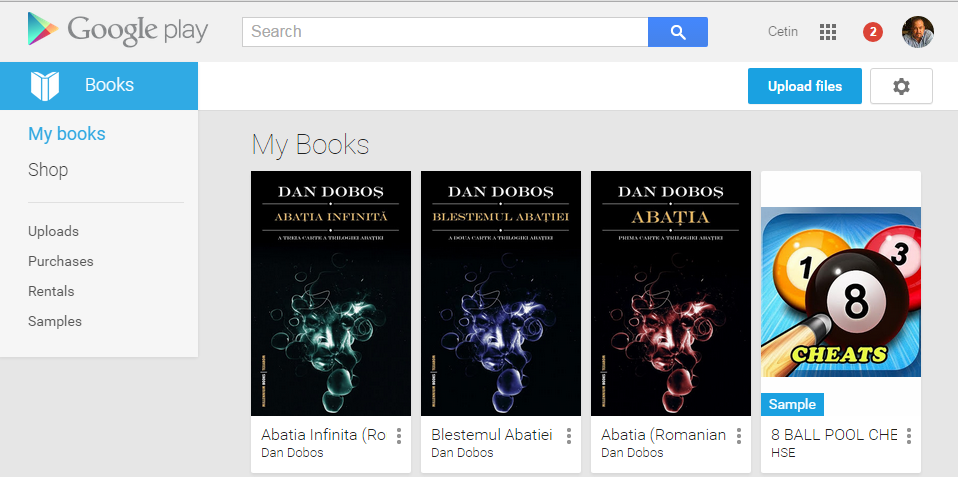Image resolution: width=958 pixels, height=477 pixels.
Task: Open Purchases in sidebar
Action: (60, 261)
